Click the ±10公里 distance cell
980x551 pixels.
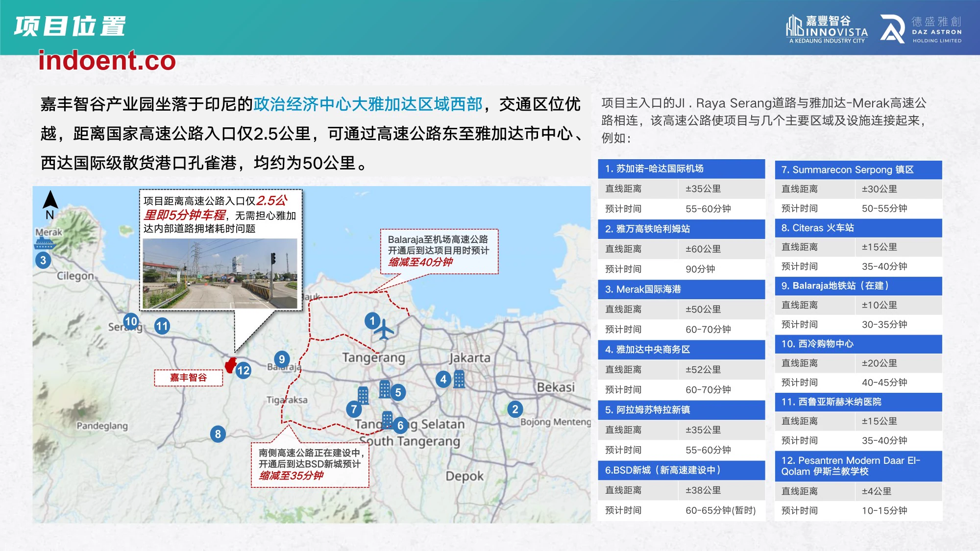[x=899, y=305]
